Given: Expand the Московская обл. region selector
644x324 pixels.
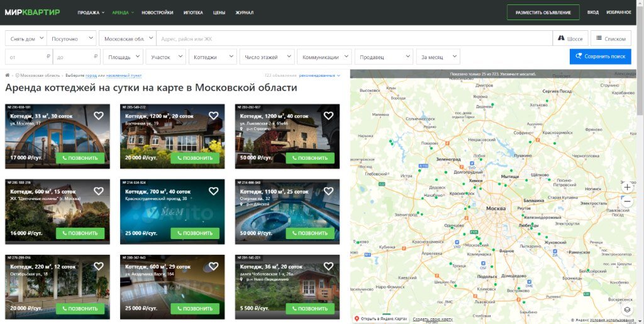Looking at the screenshot, I should (127, 38).
